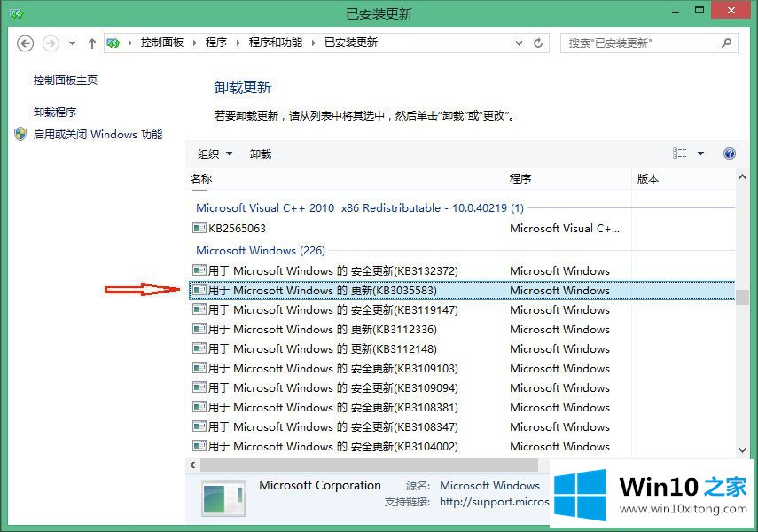Select the security update KB3108381 row
Screen dimensions: 758x532
coord(461,407)
